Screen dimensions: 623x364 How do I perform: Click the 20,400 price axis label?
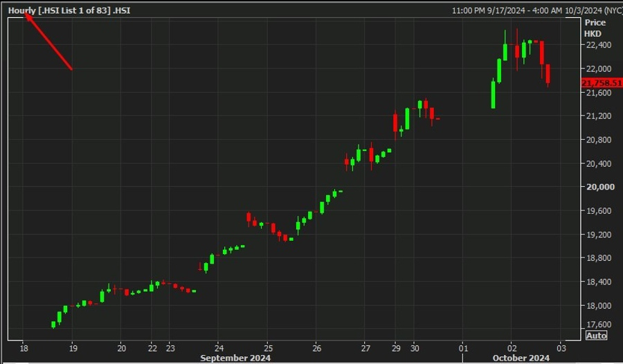tap(598, 163)
